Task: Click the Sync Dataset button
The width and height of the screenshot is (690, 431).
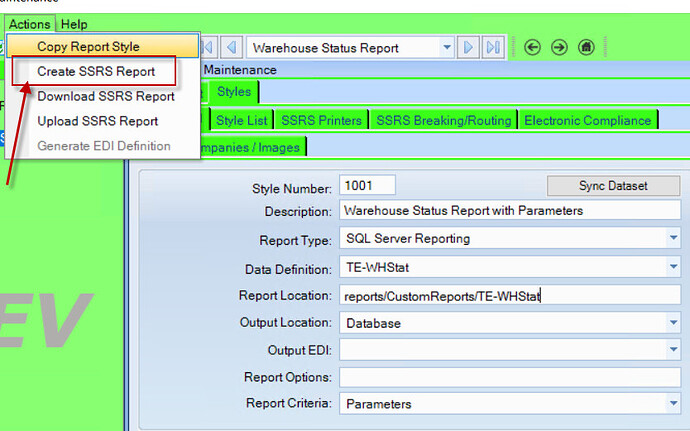Action: (613, 186)
